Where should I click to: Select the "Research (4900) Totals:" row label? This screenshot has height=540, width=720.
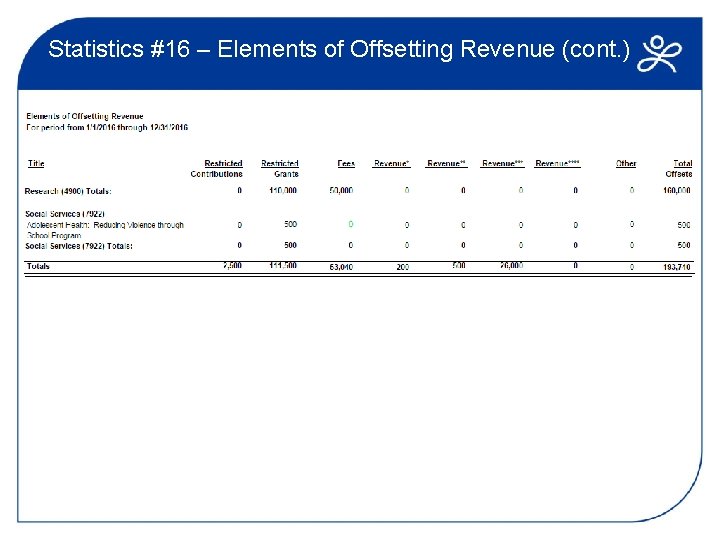coord(68,191)
